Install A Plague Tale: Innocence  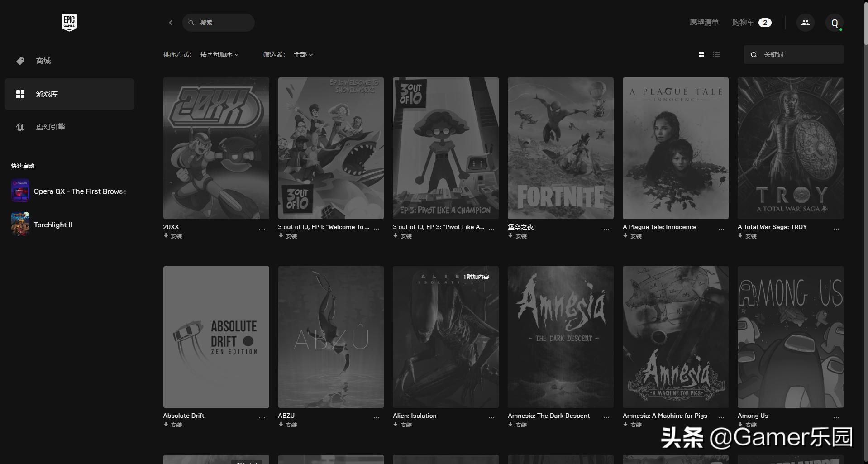[632, 236]
